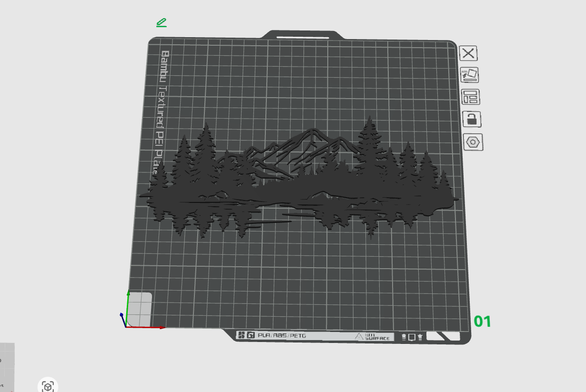Click the X remove-all-objects plate icon
This screenshot has height=392, width=586.
[469, 53]
